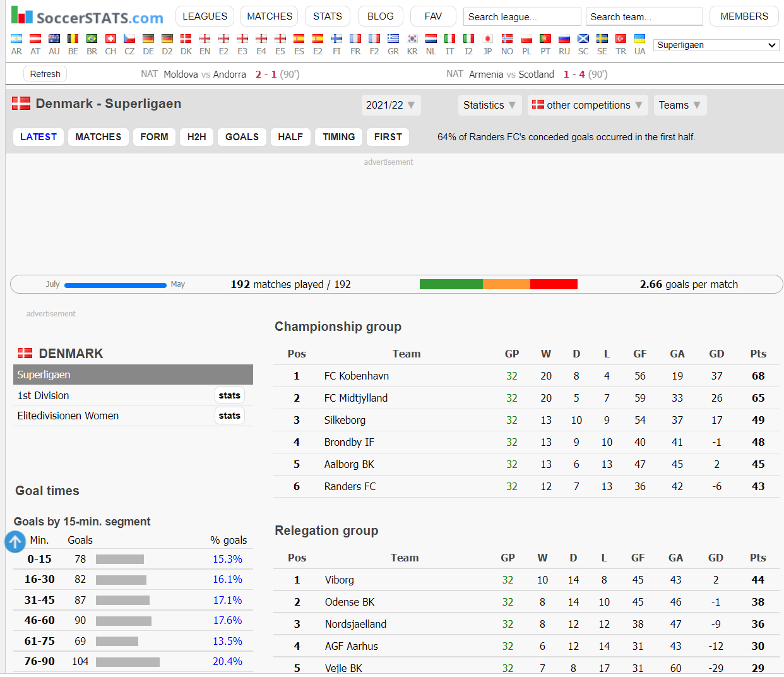Image resolution: width=784 pixels, height=677 pixels.
Task: Open the Teams dropdown
Action: [x=680, y=105]
